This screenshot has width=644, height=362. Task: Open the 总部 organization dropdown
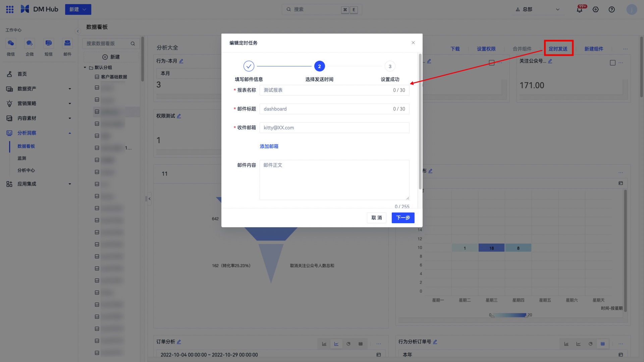point(538,9)
